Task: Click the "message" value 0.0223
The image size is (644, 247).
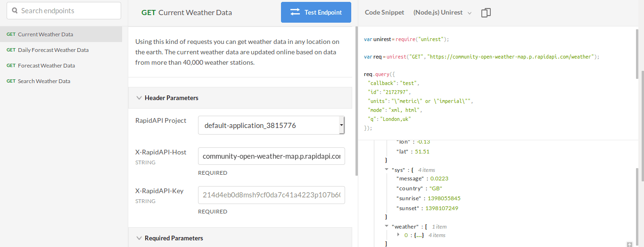Action: [439, 179]
